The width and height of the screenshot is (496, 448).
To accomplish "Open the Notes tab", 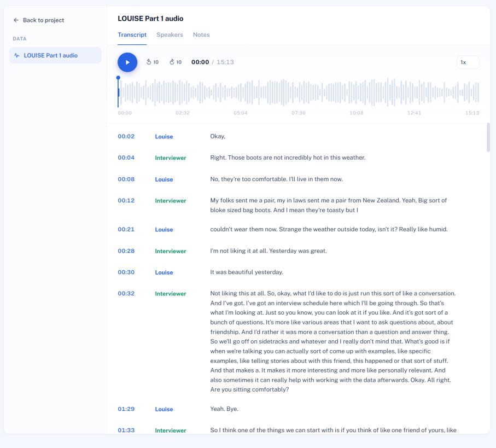I will pos(201,35).
